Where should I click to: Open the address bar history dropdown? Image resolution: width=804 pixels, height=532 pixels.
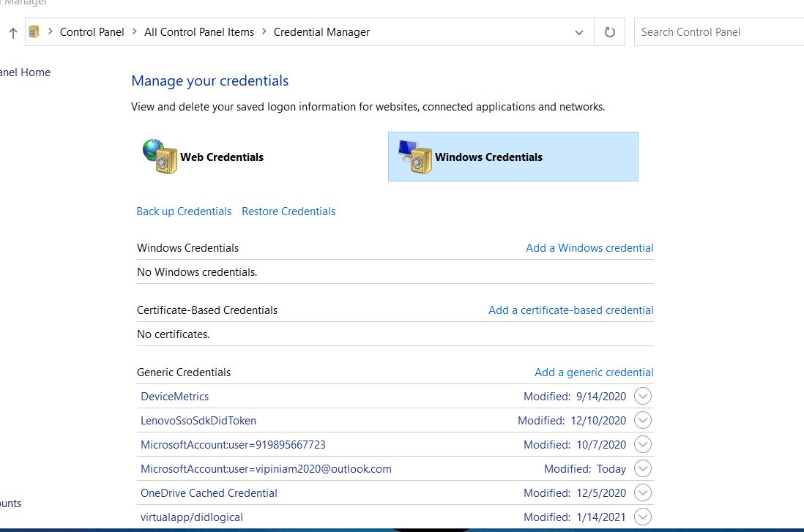[579, 32]
